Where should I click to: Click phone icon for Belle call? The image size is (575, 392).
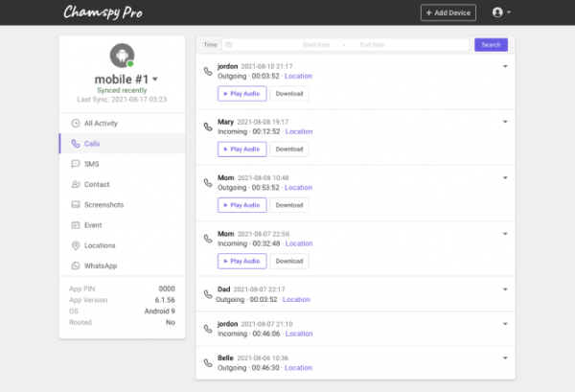(208, 362)
